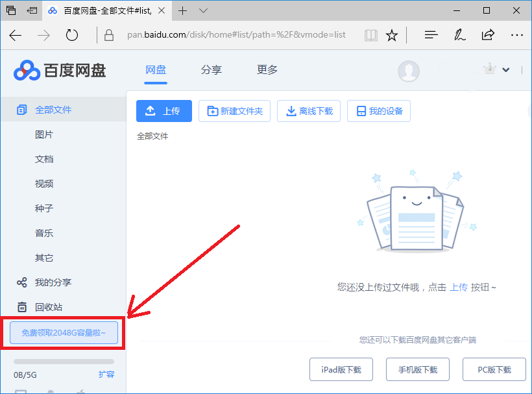532x394 pixels.
Task: Click 离线下载 offline download button
Action: point(309,111)
